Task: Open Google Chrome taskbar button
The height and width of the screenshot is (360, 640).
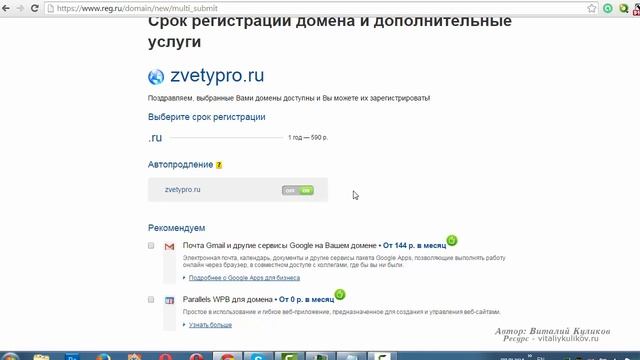Action: (x=227, y=356)
